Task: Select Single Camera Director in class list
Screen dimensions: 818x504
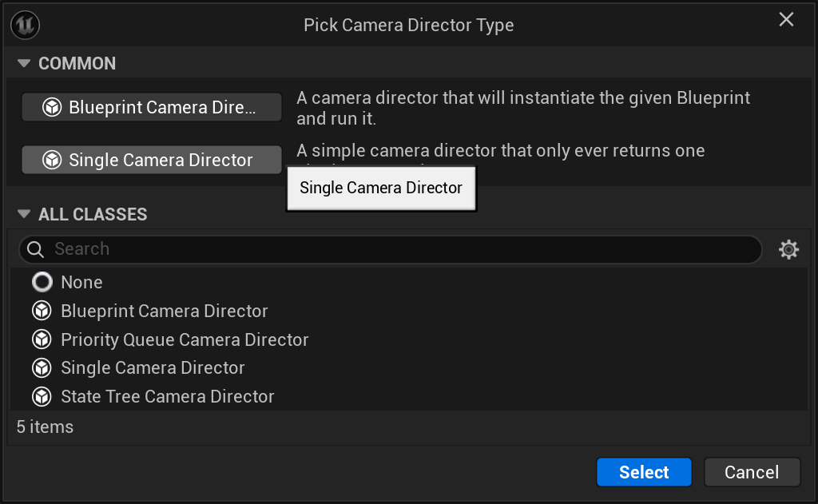Action: 153,367
